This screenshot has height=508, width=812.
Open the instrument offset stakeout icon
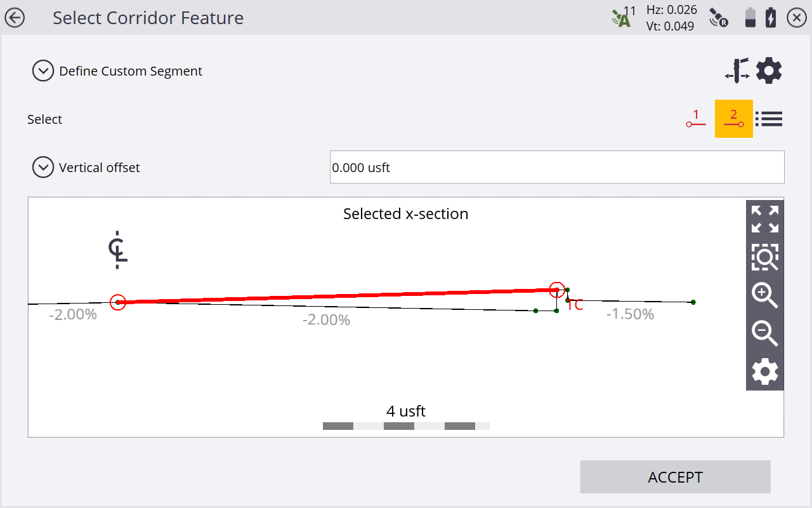click(x=737, y=70)
